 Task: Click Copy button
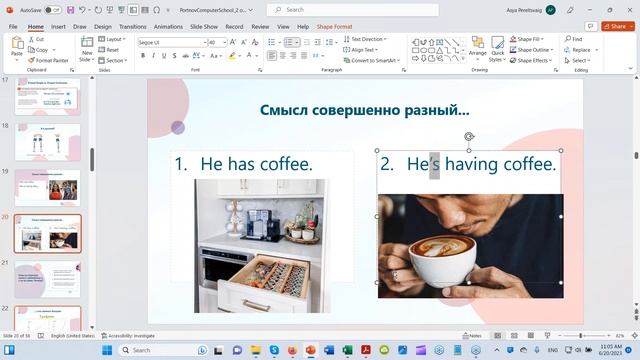pyautogui.click(x=38, y=50)
